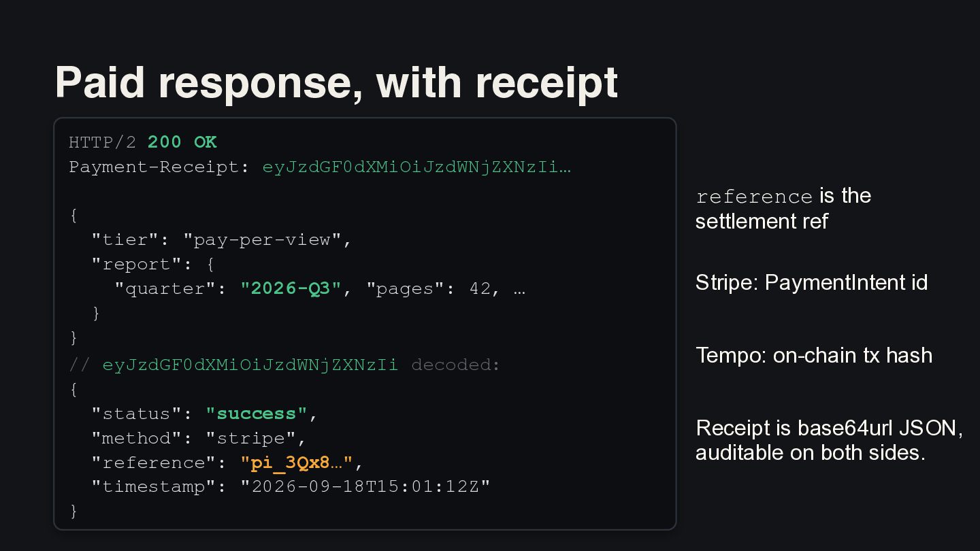This screenshot has height=551, width=980.
Task: Click the 'auditable on both sides.' text
Action: point(811,452)
